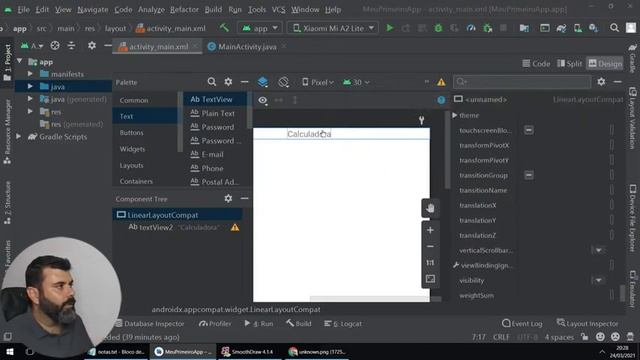Minimize the Palette panel
This screenshot has height=360, width=640.
244,82
